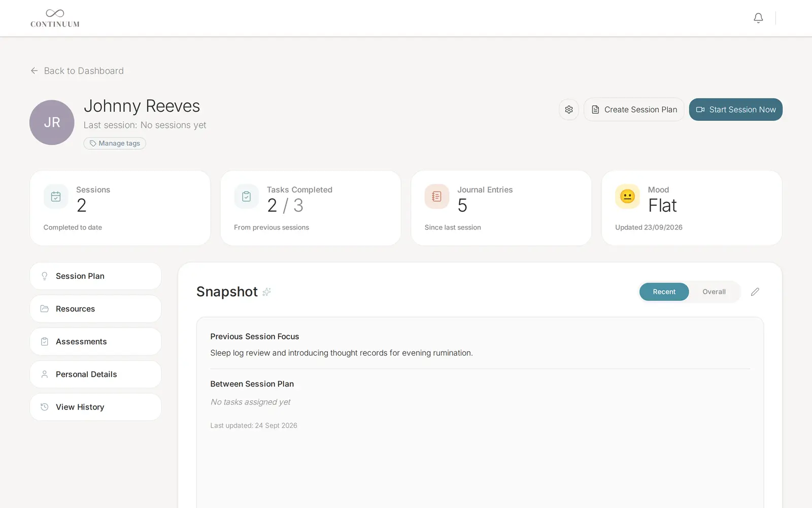Click the Journal Entries notebook icon
The image size is (812, 508).
pyautogui.click(x=437, y=197)
